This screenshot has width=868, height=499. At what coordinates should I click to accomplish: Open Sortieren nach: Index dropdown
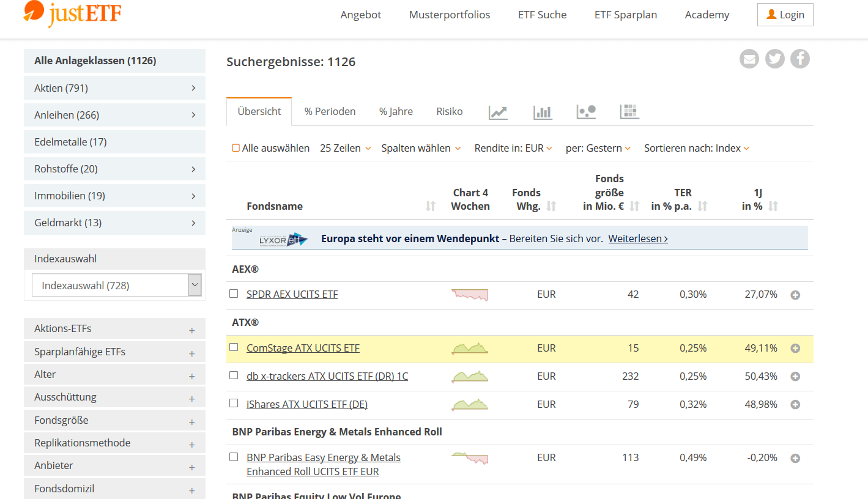tap(697, 148)
